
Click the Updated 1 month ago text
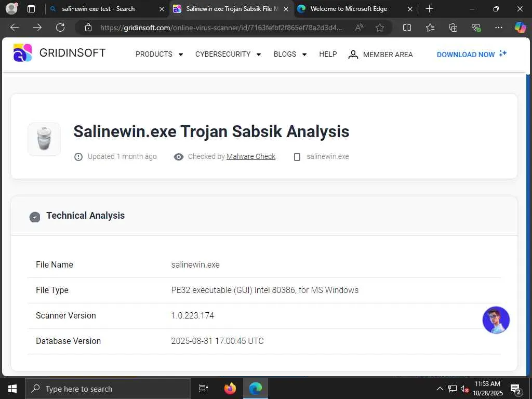(x=122, y=156)
